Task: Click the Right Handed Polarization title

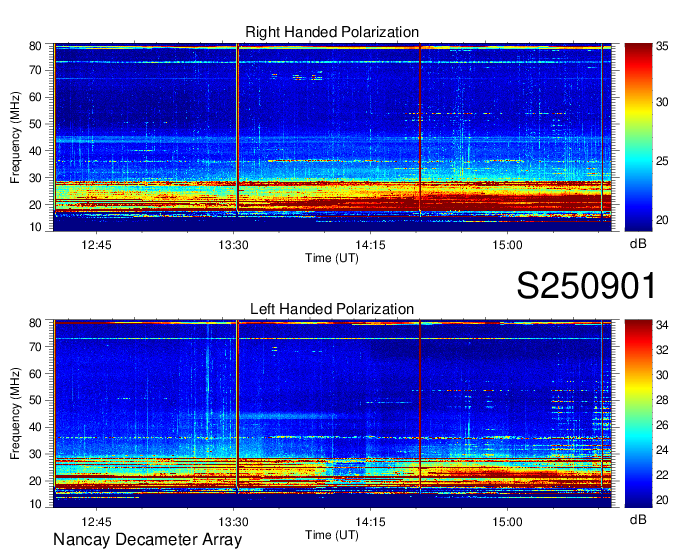Action: coord(332,32)
